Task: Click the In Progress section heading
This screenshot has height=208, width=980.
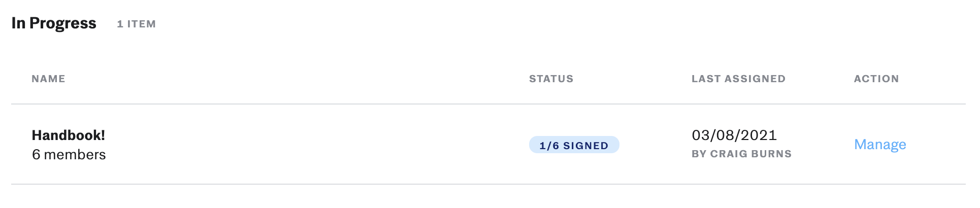Action: pyautogui.click(x=54, y=23)
